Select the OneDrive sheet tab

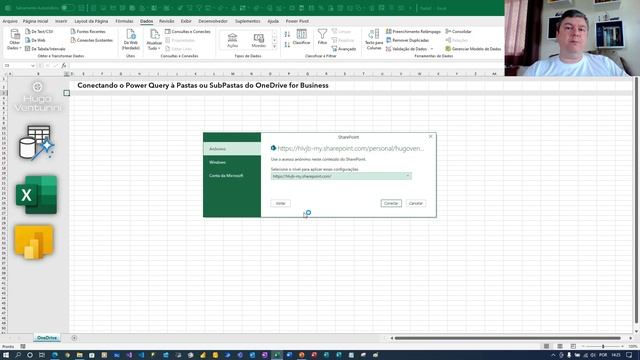47,338
